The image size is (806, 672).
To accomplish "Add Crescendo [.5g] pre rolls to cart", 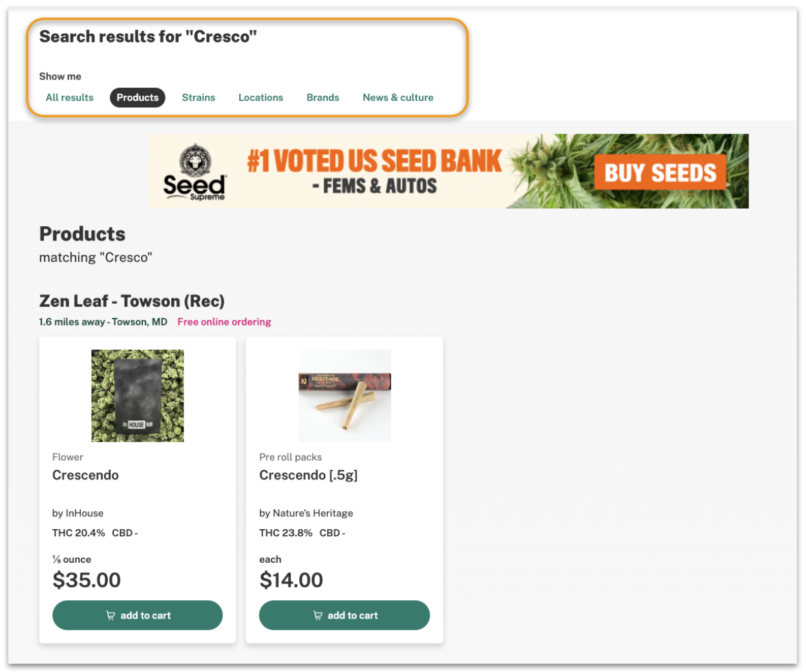I will coord(345,615).
